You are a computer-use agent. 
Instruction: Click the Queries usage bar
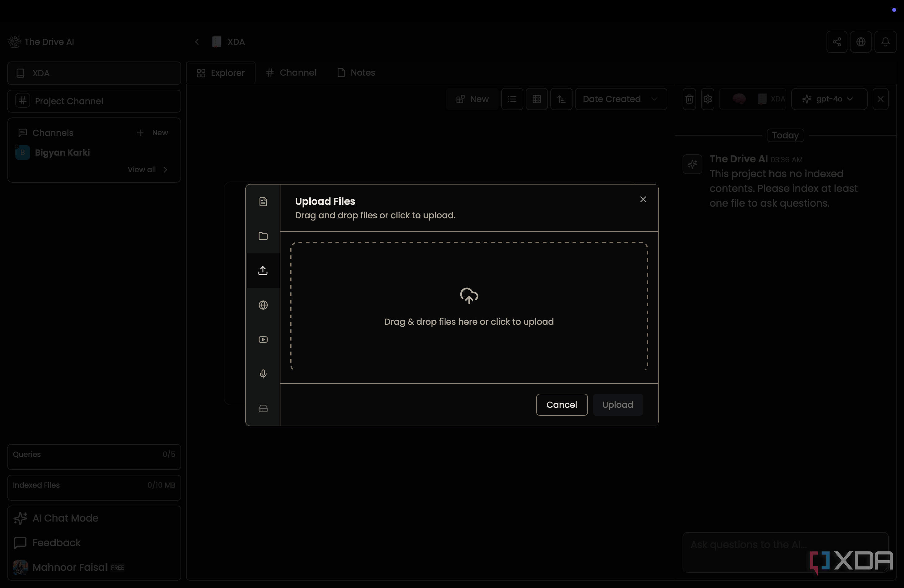point(94,457)
